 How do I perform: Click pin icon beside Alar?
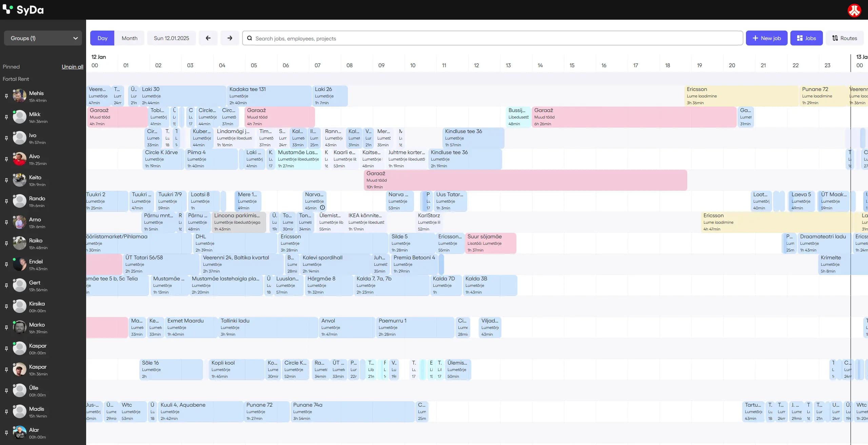(x=6, y=433)
